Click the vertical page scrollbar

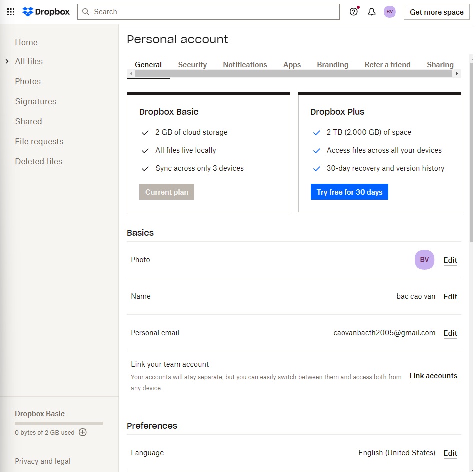(471, 152)
